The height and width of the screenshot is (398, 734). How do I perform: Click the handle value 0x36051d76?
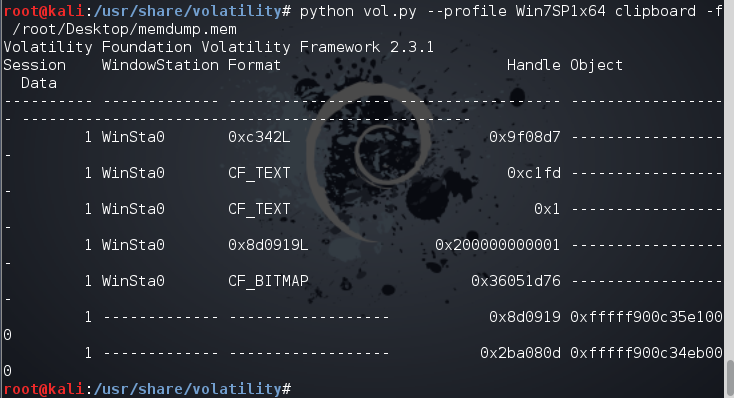point(516,281)
